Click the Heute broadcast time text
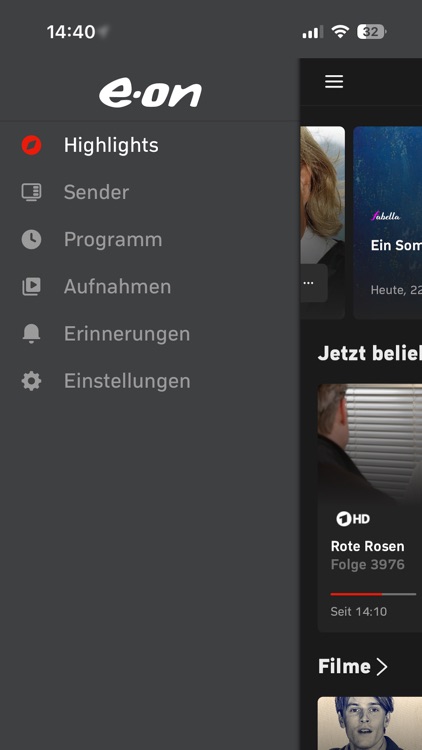Viewport: 422px width, 750px height. coord(396,290)
